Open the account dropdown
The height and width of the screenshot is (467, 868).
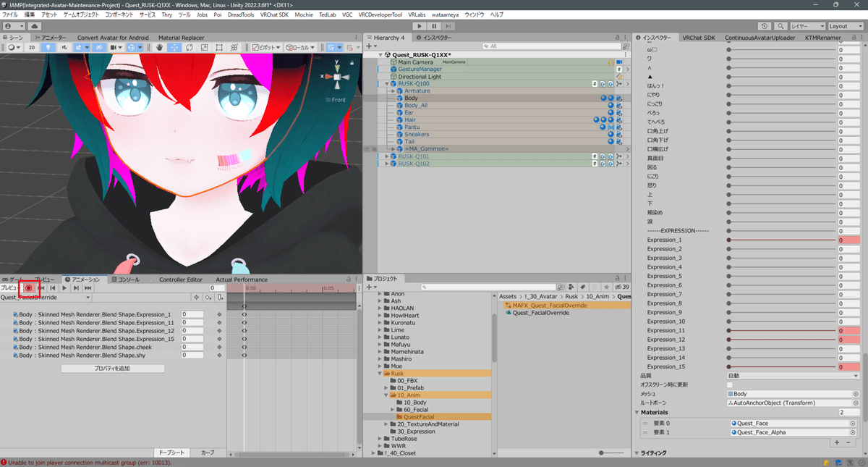pyautogui.click(x=15, y=25)
